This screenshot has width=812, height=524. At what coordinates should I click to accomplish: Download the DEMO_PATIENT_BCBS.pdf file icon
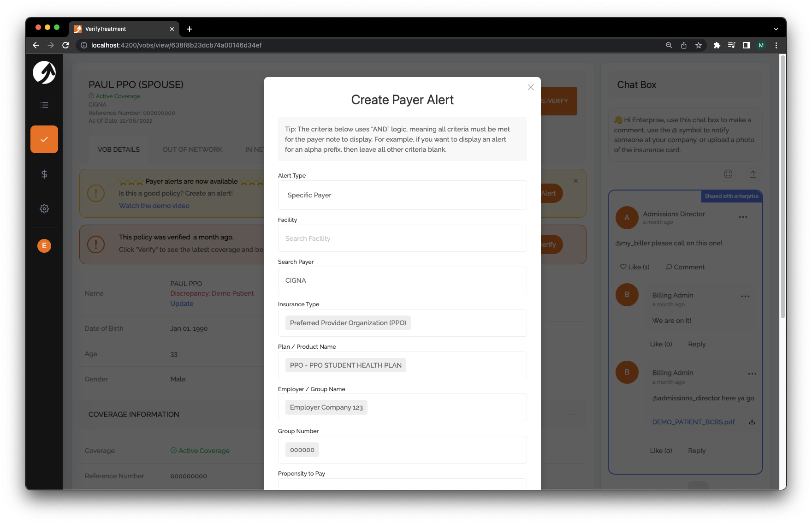[x=752, y=422]
